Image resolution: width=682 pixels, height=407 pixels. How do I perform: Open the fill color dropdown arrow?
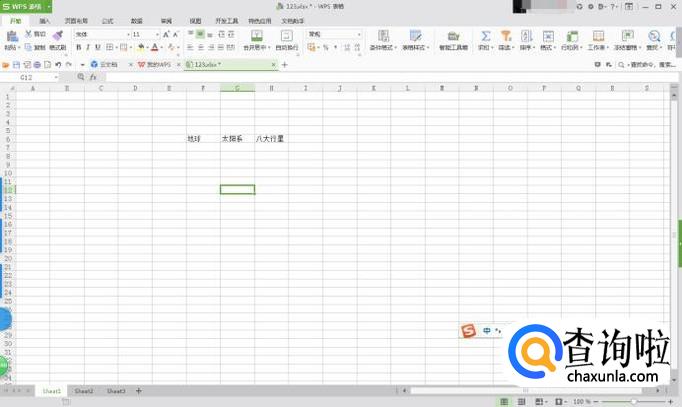point(147,47)
